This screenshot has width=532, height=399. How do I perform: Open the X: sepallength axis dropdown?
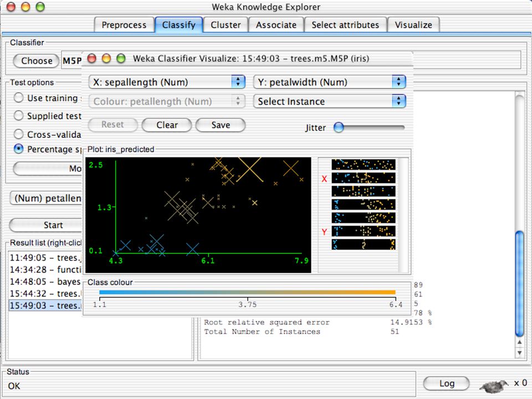[x=167, y=82]
